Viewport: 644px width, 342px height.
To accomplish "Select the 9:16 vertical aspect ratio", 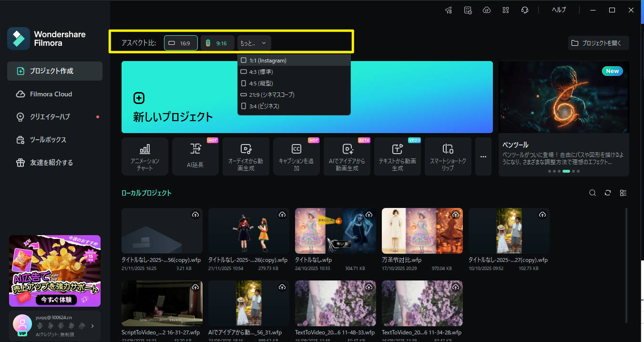I will [217, 42].
